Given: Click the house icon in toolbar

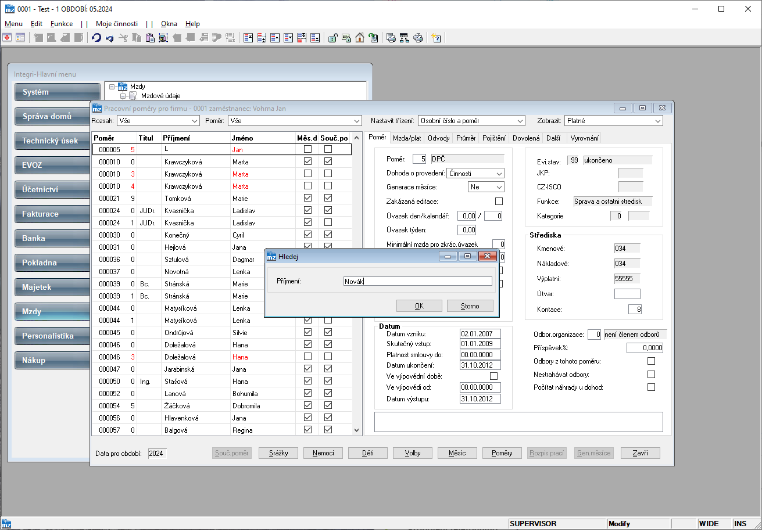Looking at the screenshot, I should [360, 38].
